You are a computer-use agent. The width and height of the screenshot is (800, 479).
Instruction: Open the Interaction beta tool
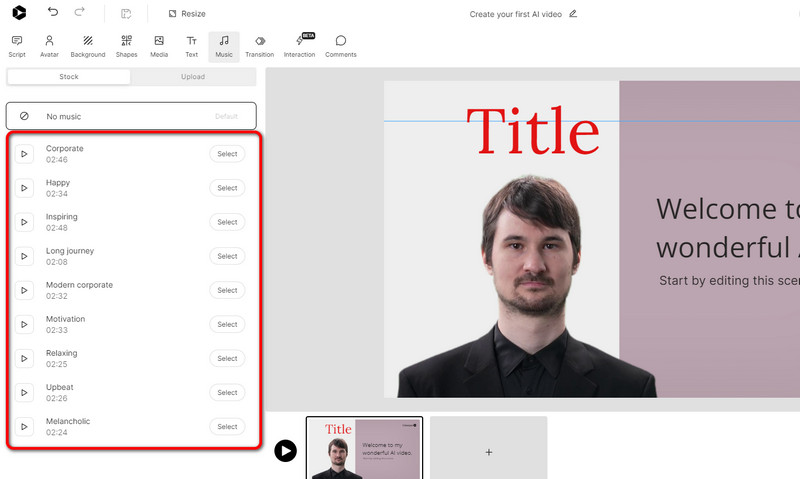[299, 46]
